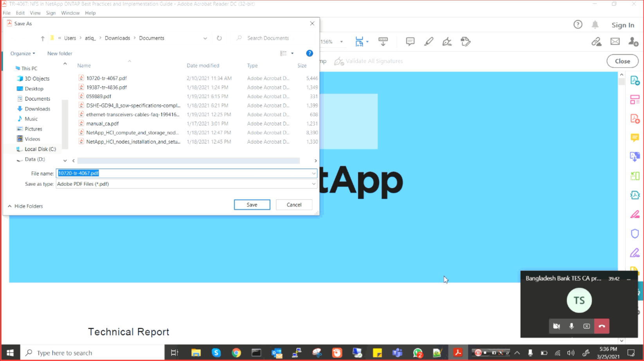Sort by Date modified column header
This screenshot has width=644, height=361.
point(203,66)
